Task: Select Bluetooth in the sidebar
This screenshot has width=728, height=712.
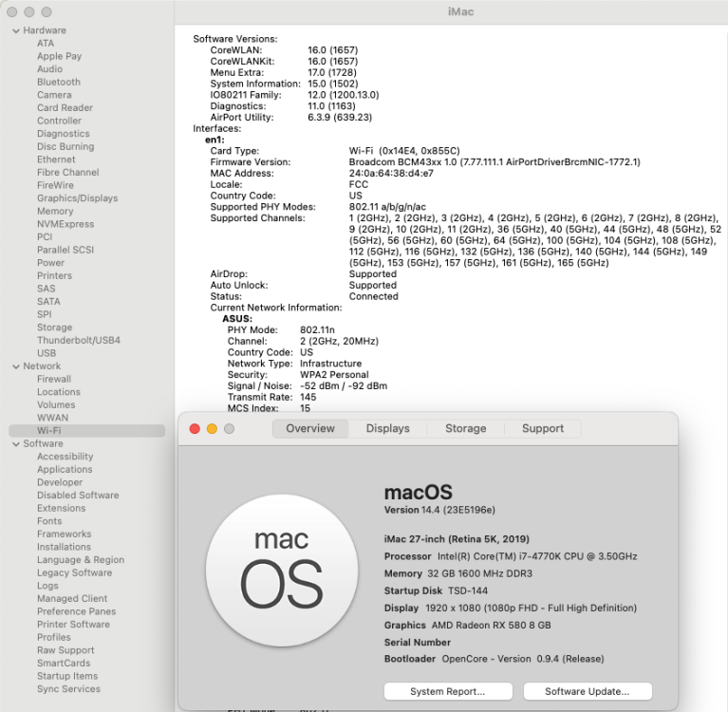Action: point(59,82)
